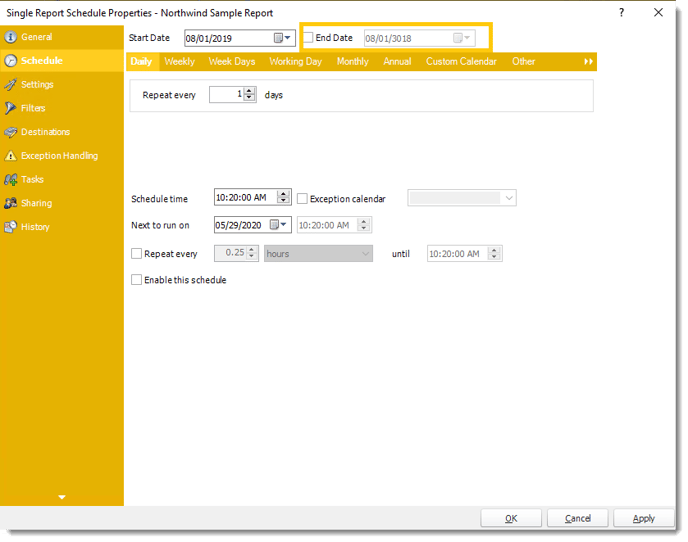Click the Tasks icon in sidebar
The width and height of the screenshot is (688, 542).
pyautogui.click(x=11, y=179)
